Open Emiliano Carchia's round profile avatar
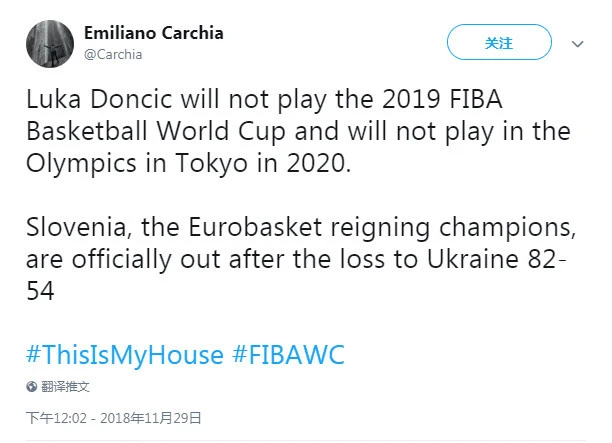The width and height of the screenshot is (612, 443). coord(50,43)
